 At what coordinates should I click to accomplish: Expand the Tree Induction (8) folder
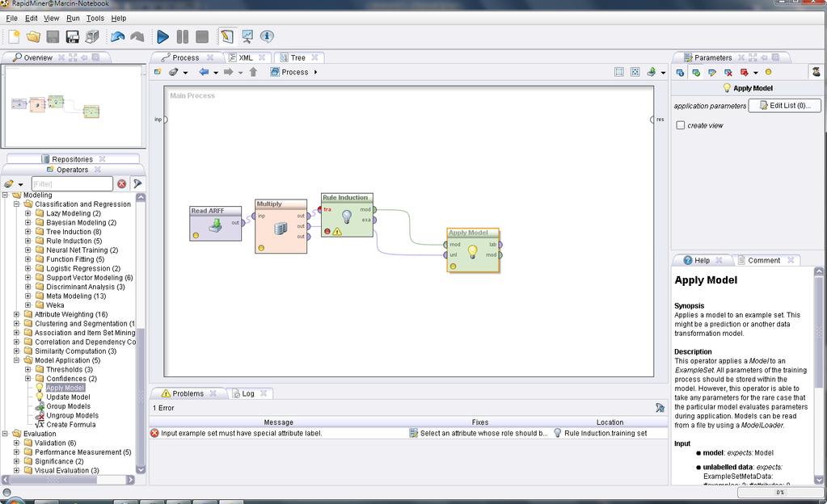click(x=28, y=232)
